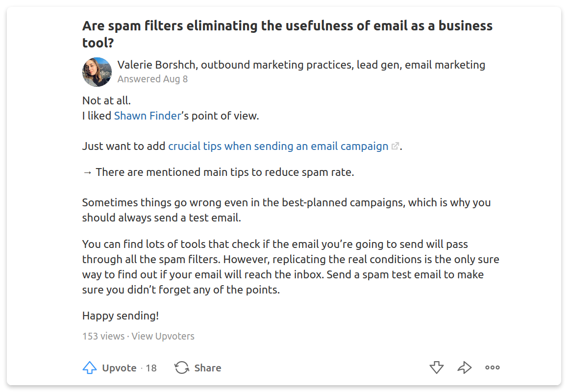This screenshot has width=568, height=392.
Task: Open crucial tips when sending email campaign link
Action: coord(278,146)
